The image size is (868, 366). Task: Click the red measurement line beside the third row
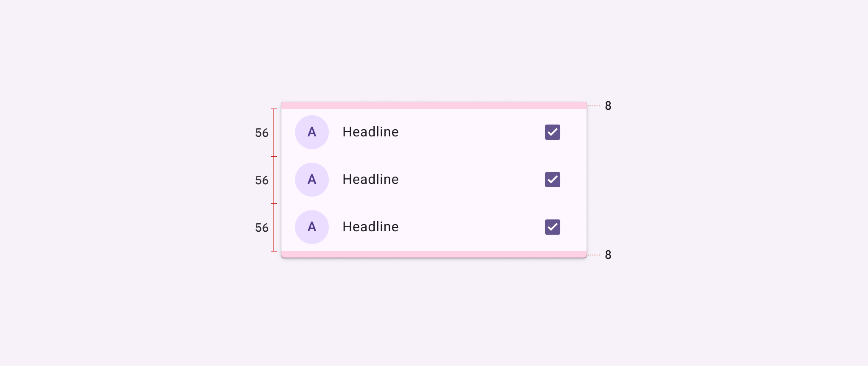point(274,227)
